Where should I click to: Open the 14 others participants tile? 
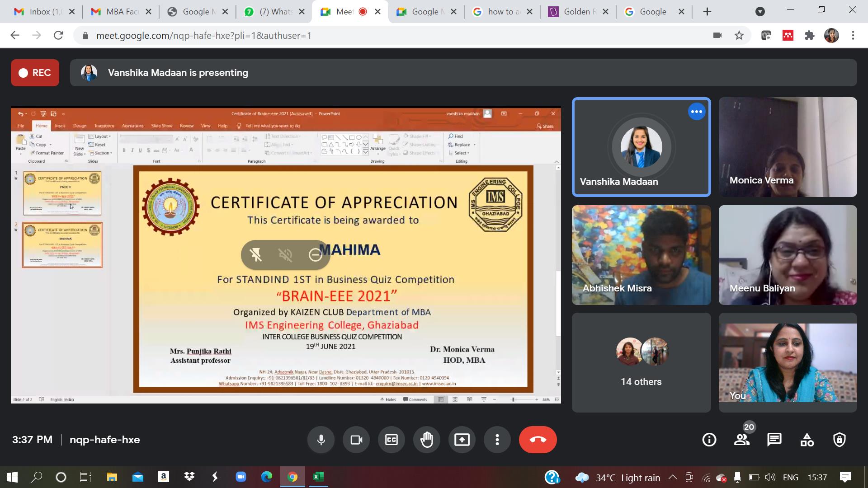(641, 362)
